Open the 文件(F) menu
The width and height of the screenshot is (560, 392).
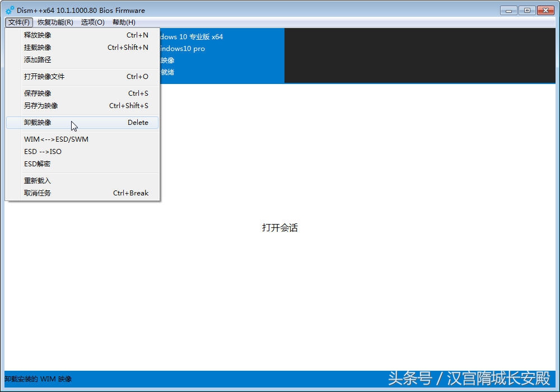(x=19, y=22)
